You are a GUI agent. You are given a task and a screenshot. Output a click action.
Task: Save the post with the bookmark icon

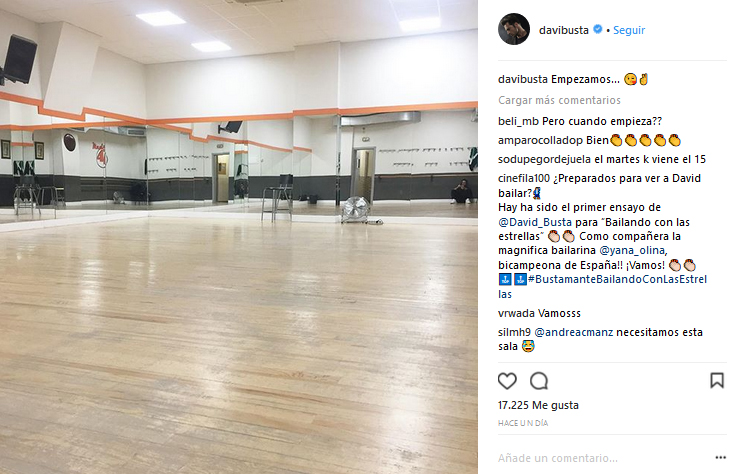pyautogui.click(x=716, y=380)
